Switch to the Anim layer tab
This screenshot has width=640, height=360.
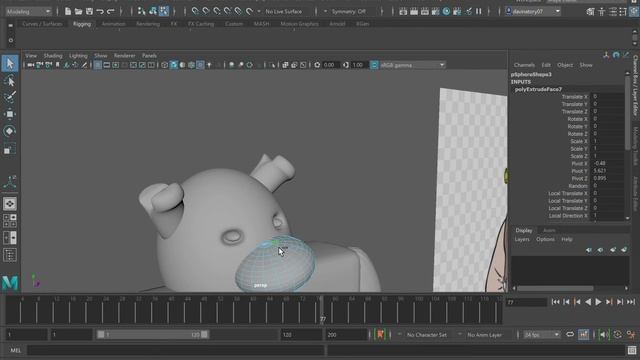tap(549, 231)
